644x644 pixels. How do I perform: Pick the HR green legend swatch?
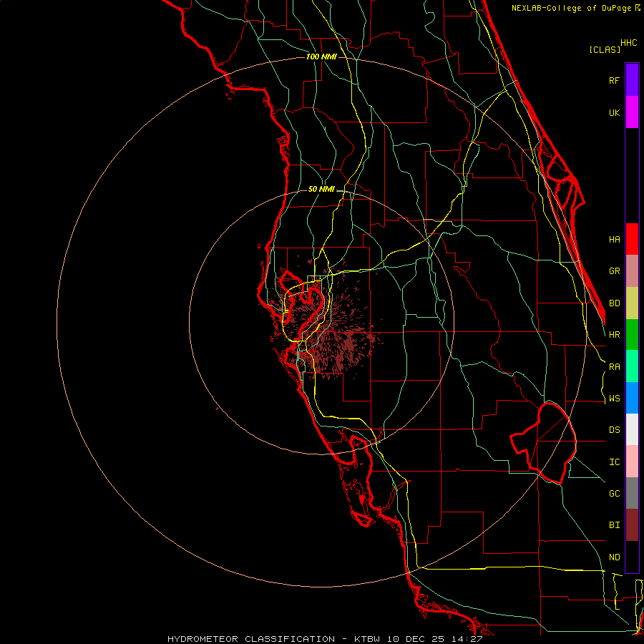coord(632,334)
